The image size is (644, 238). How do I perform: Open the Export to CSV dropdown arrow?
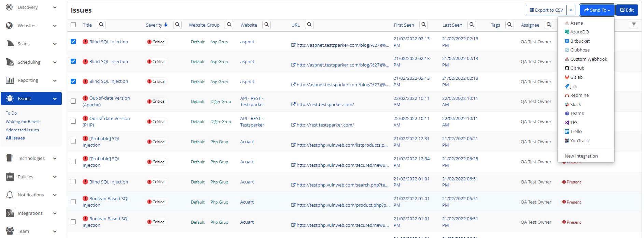[x=571, y=10]
